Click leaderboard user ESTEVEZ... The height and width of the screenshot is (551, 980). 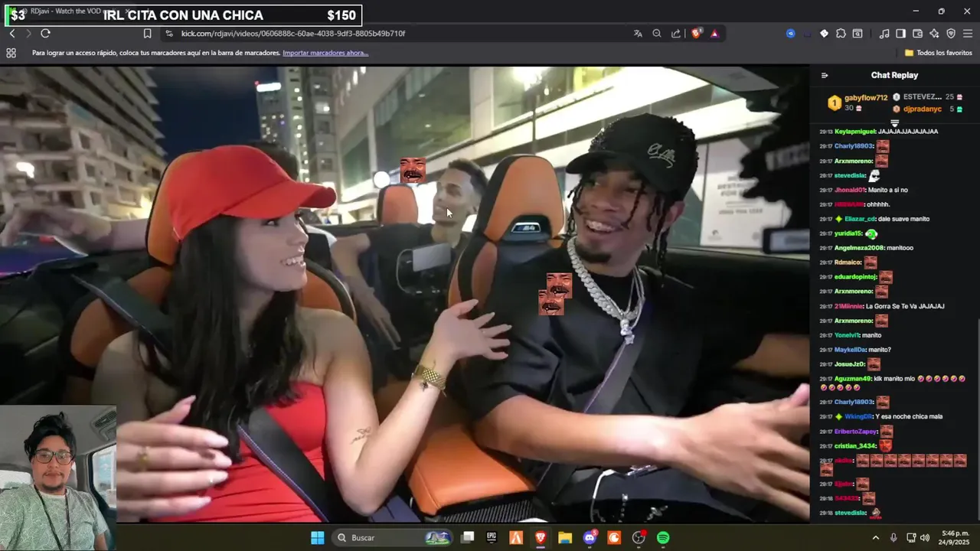923,97
